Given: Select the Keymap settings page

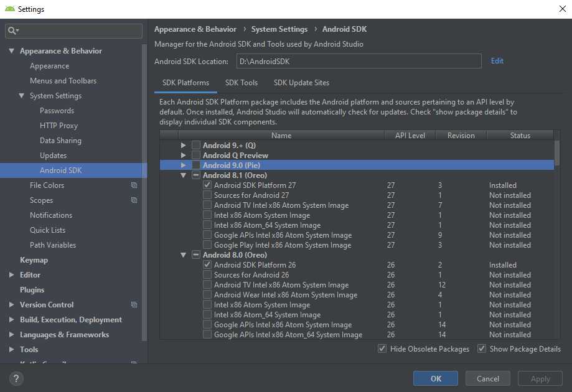Looking at the screenshot, I should click(x=34, y=260).
